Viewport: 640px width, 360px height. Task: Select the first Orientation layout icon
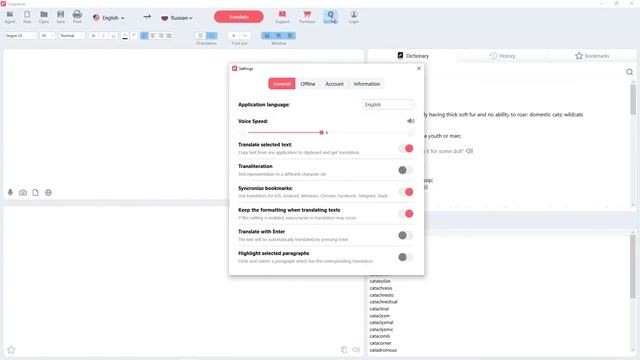[x=200, y=36]
